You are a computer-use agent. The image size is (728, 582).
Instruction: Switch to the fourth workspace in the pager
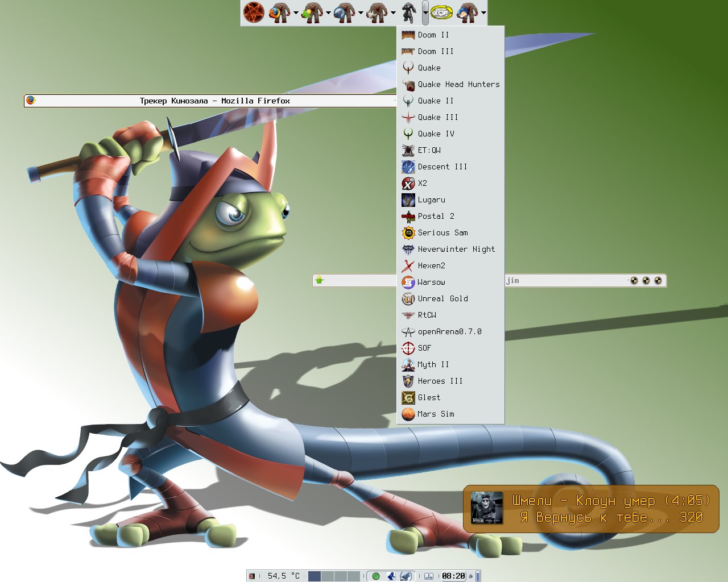354,576
